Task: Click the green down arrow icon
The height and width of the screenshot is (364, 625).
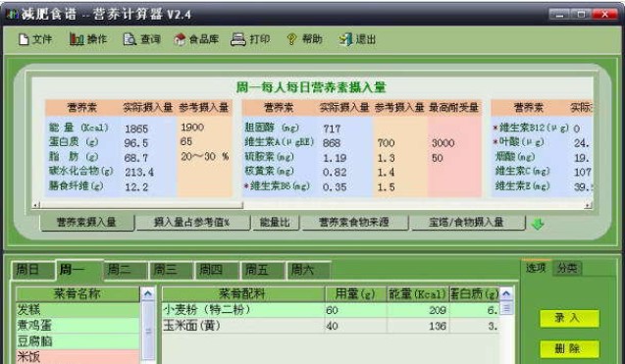Action: point(538,224)
